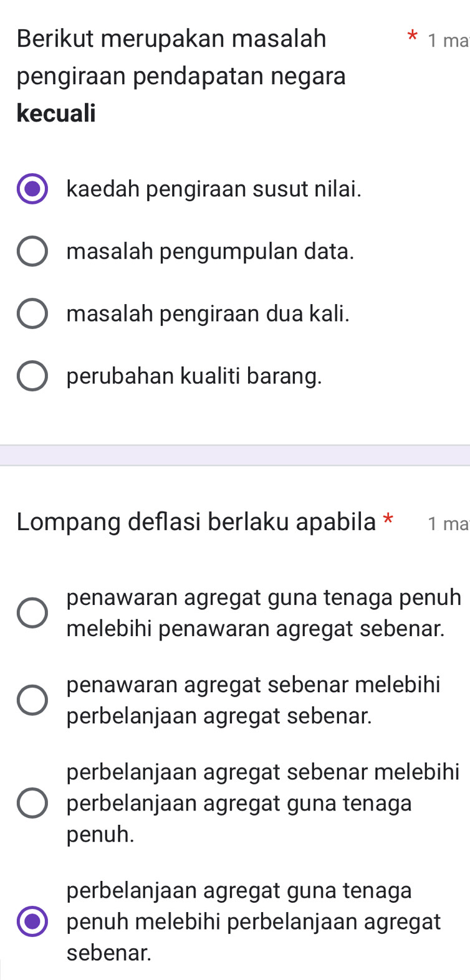Click the 'masalah pengumpulan data.' option text

click(x=211, y=251)
